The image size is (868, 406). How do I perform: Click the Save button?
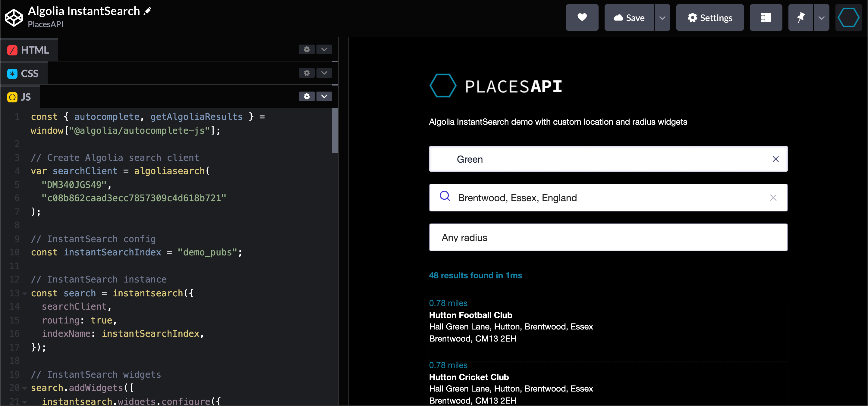tap(629, 17)
